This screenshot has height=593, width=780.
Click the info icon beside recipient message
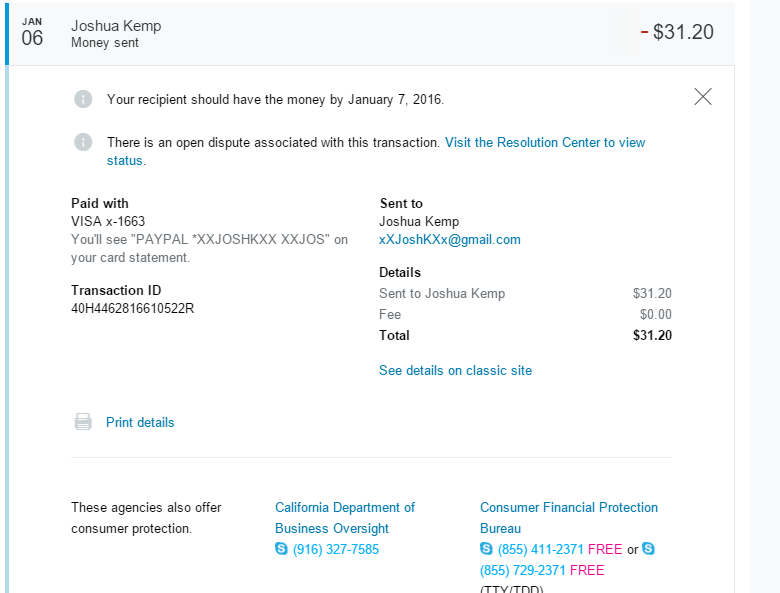(83, 99)
